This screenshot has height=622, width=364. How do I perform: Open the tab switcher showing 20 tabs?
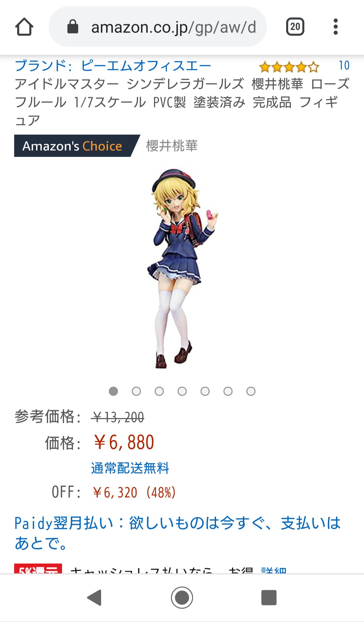(x=295, y=27)
